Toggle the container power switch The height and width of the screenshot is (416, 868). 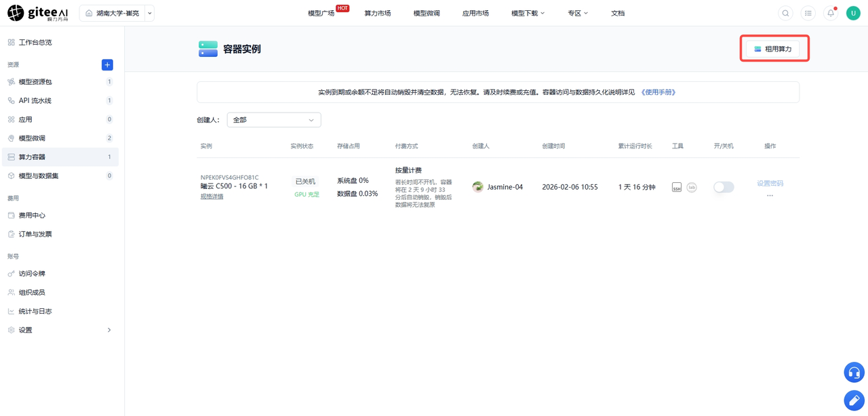click(x=724, y=187)
